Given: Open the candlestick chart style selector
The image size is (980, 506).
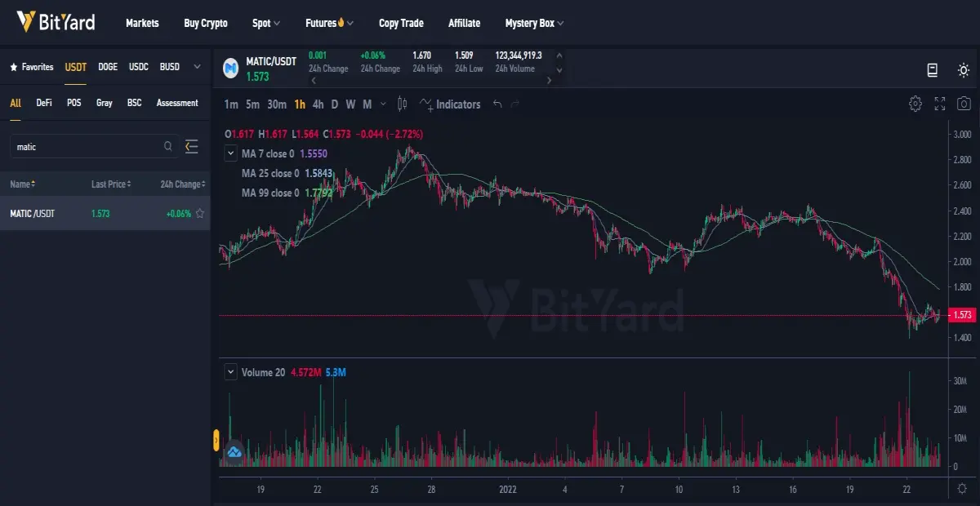Looking at the screenshot, I should (402, 104).
